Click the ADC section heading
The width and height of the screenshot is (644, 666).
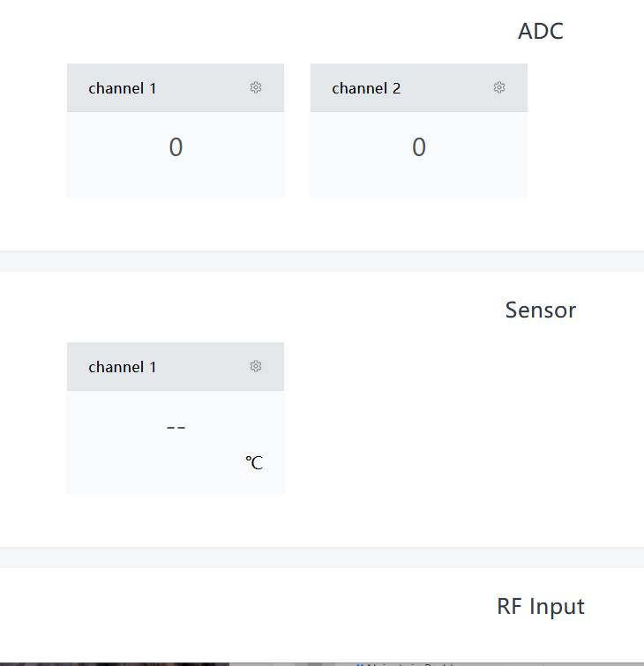pos(540,32)
